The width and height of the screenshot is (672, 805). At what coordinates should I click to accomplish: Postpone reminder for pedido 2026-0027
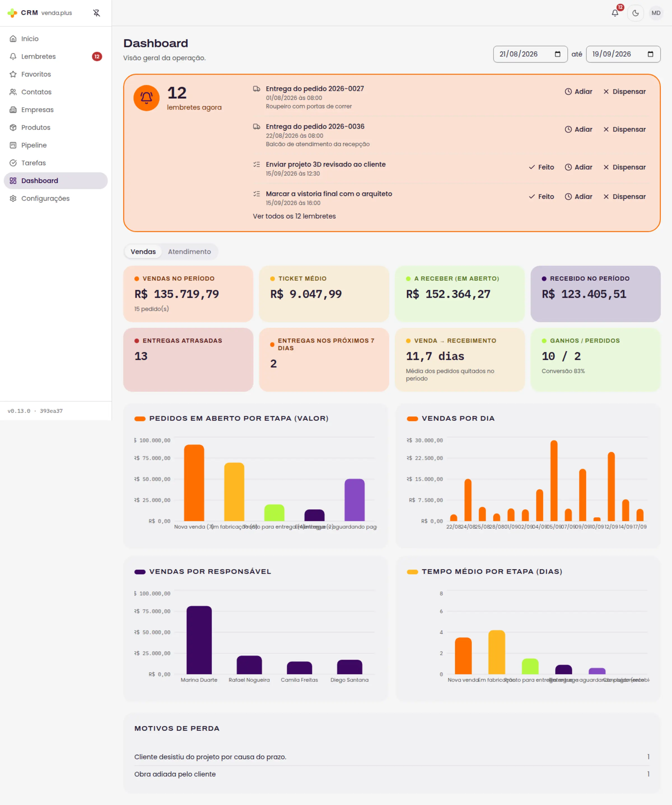(x=578, y=92)
